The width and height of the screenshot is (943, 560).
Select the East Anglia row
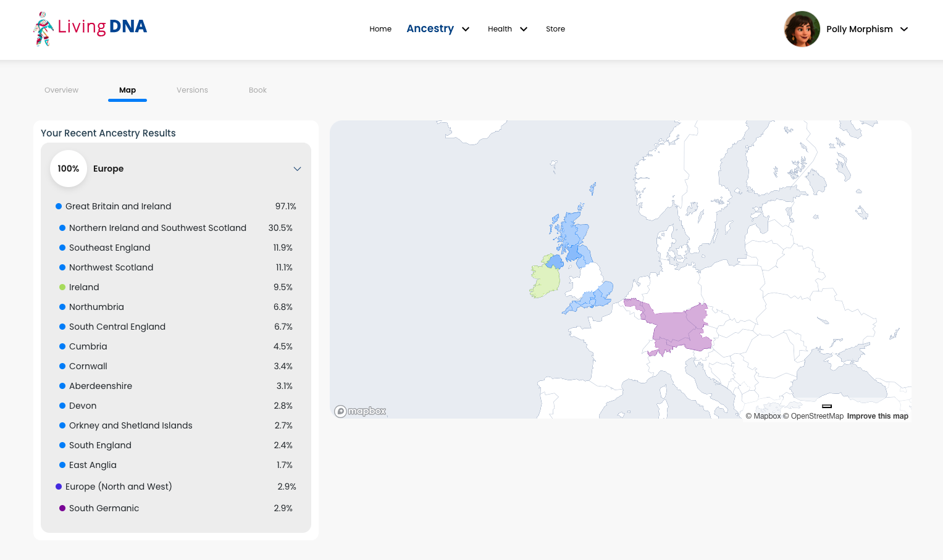pos(176,465)
